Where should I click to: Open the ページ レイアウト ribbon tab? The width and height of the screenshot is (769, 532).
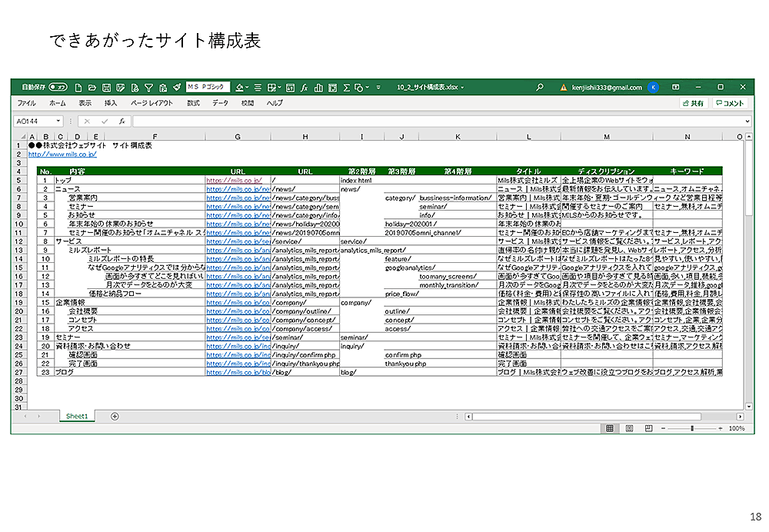151,103
